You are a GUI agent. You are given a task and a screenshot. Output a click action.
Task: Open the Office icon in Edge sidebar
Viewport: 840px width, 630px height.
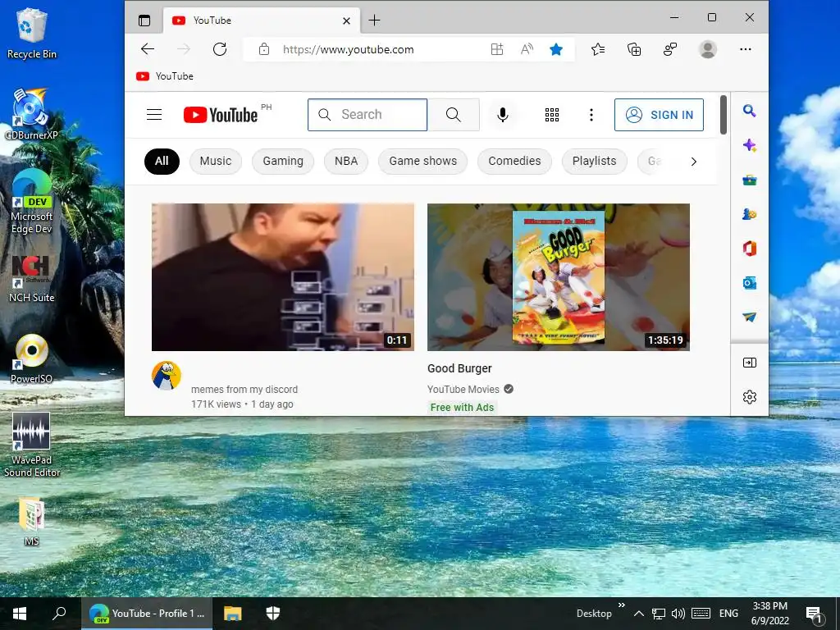tap(750, 249)
